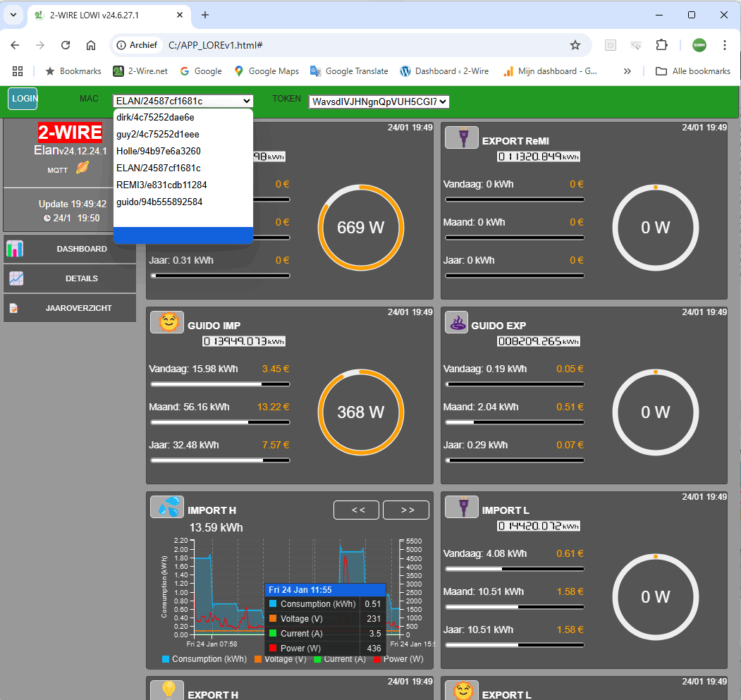The image size is (741, 700).
Task: Open the Google Maps bookmark
Action: 267,71
